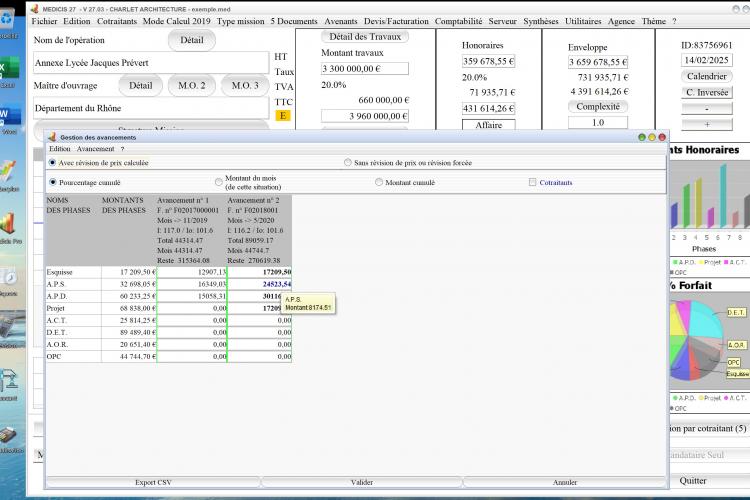Open the Mode Calcul 2019 menu
Screen dimensions: 750x500
click(x=176, y=21)
